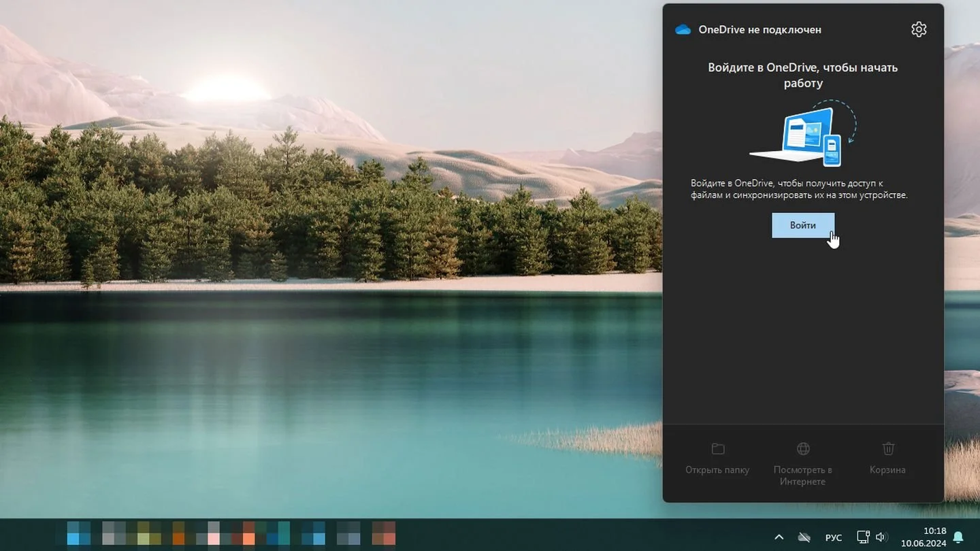Open volume speaker tray icon
The image size is (980, 551).
coord(882,537)
